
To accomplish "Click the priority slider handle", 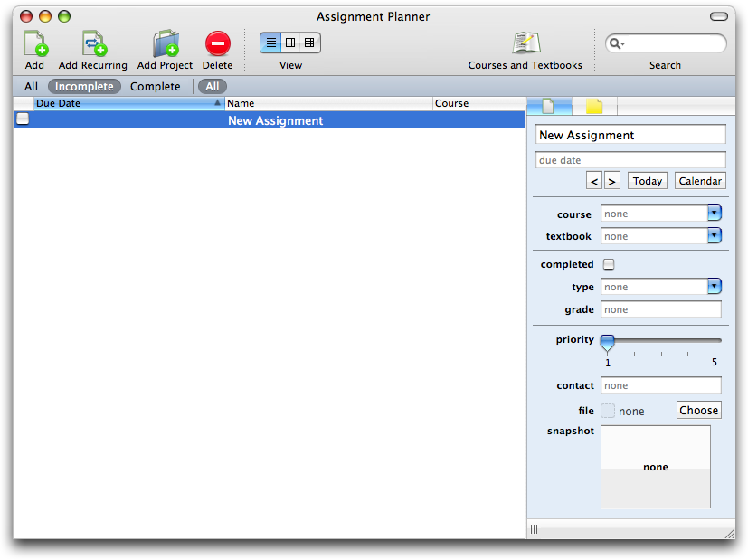I will [608, 342].
